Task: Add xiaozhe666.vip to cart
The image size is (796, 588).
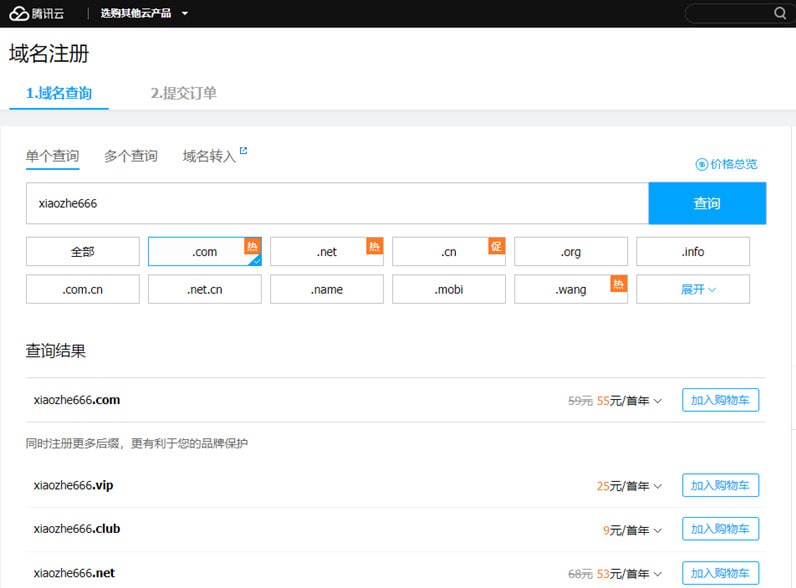Action: coord(720,485)
